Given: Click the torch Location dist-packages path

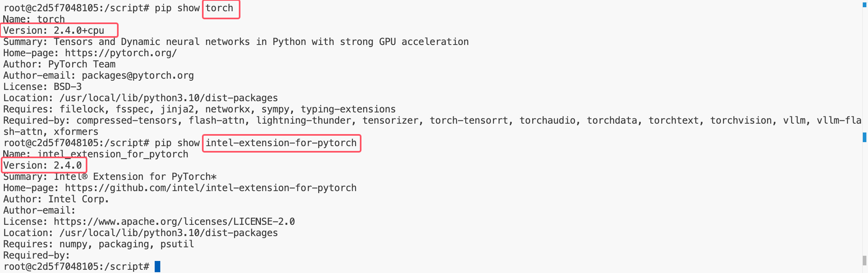Looking at the screenshot, I should click(168, 98).
